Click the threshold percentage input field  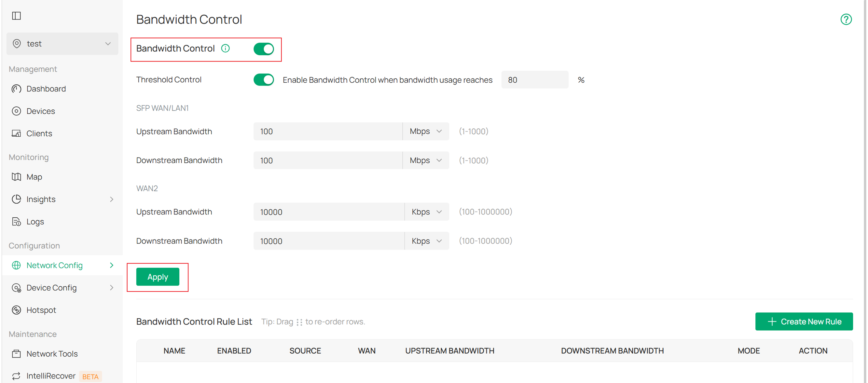(x=534, y=80)
